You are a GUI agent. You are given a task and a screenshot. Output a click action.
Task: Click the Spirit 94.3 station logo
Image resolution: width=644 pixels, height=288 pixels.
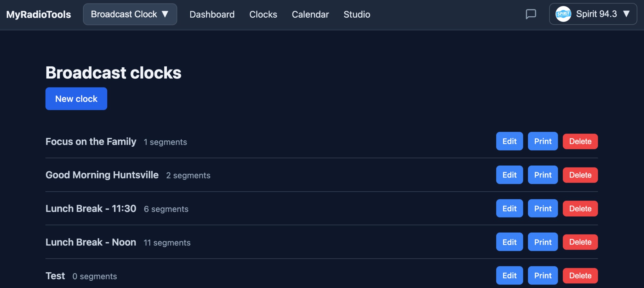click(x=563, y=14)
